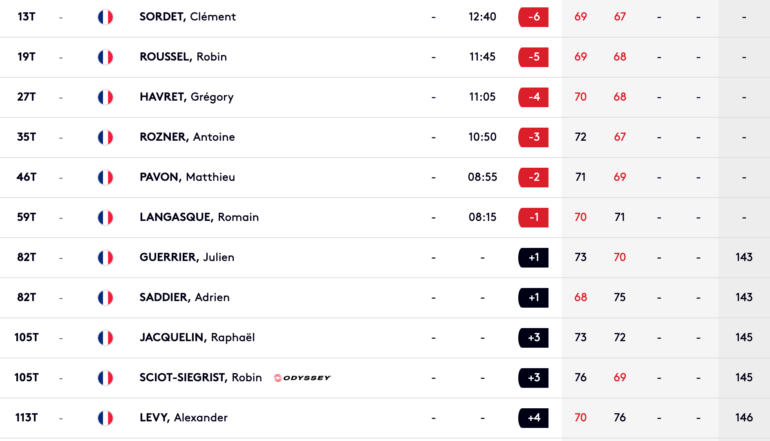This screenshot has height=441, width=770.
Task: Click the black +4 score badge
Action: pyautogui.click(x=533, y=418)
